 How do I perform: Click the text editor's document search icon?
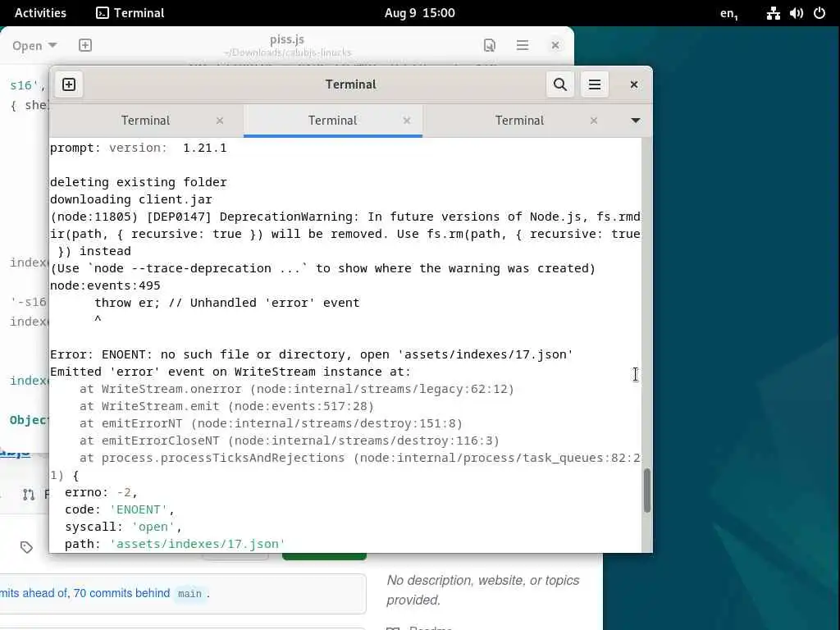[x=489, y=45]
